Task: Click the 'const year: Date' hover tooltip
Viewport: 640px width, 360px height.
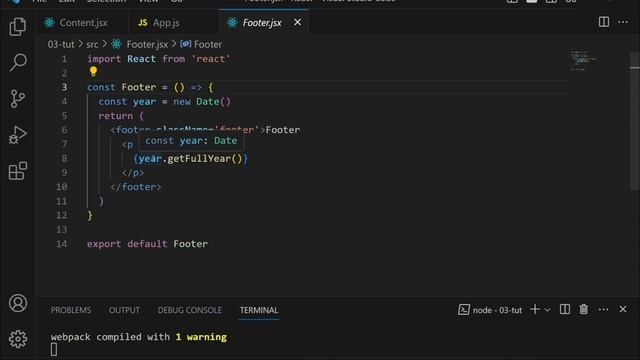Action: pos(191,141)
